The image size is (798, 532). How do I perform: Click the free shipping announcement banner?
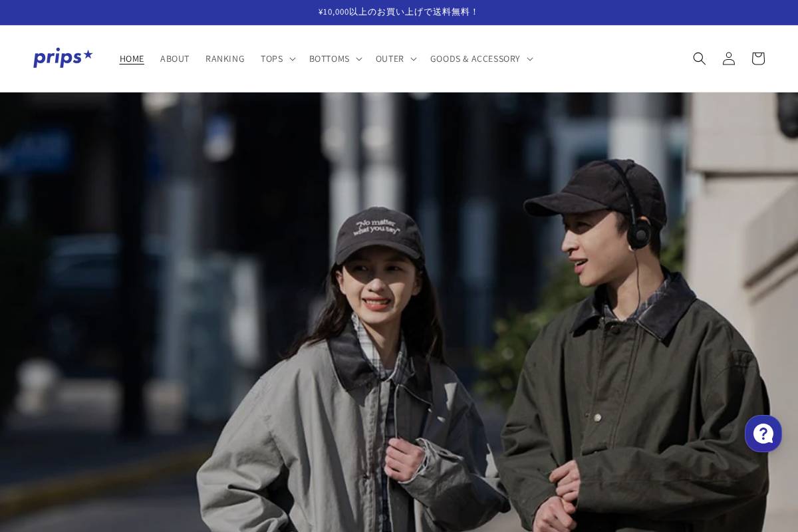coord(399,12)
